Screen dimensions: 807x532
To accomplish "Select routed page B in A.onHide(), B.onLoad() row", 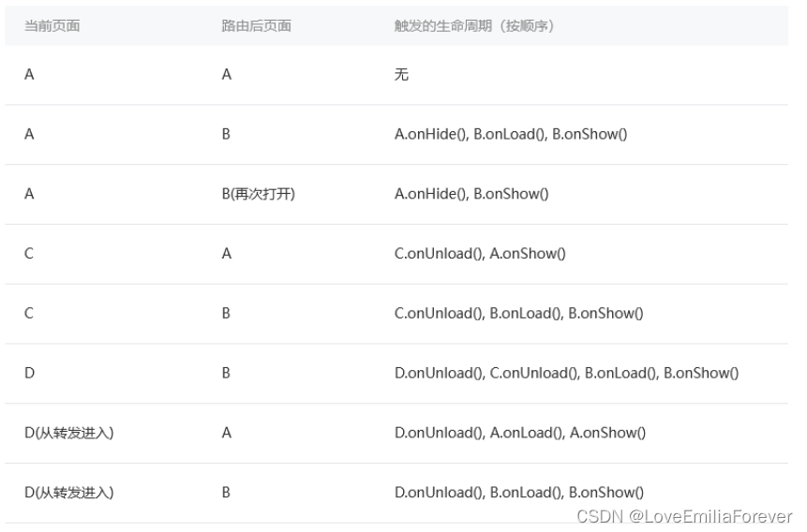I will pyautogui.click(x=226, y=134).
